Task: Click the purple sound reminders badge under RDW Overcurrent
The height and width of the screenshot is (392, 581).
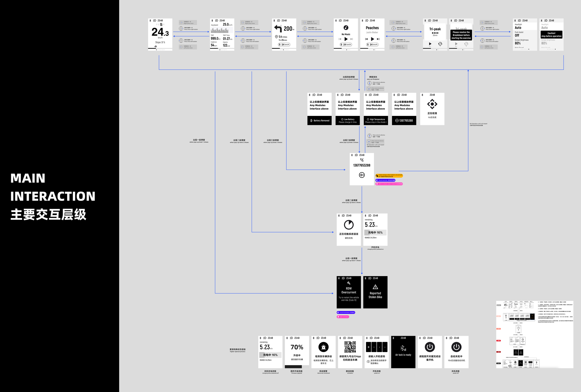Action: (x=346, y=313)
